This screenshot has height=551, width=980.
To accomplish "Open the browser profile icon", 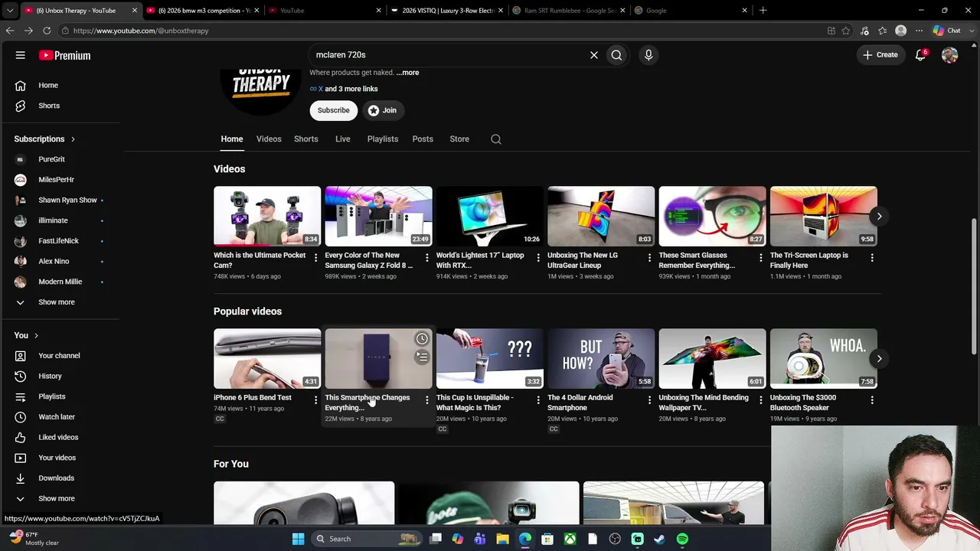I will [x=901, y=31].
